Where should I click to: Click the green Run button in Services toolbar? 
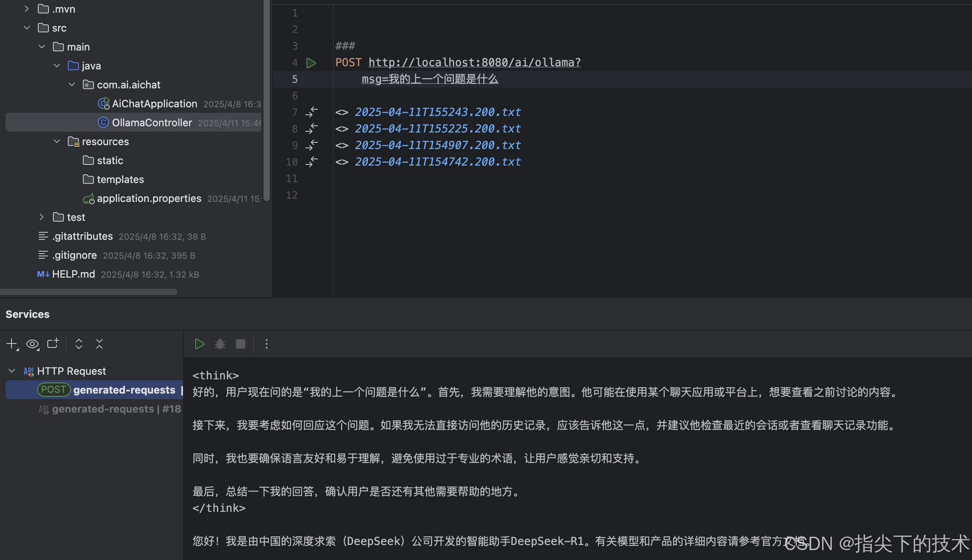click(x=200, y=344)
